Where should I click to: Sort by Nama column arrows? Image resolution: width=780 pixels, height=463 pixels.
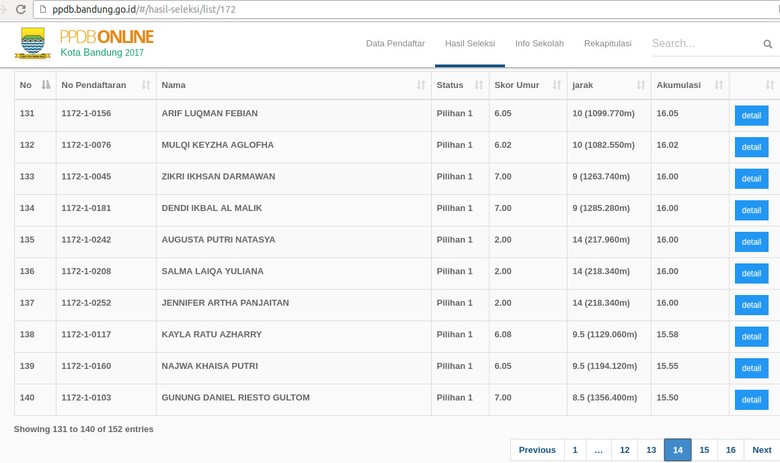[421, 85]
